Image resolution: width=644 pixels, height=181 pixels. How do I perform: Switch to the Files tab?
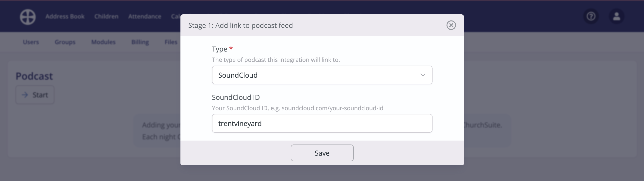coord(171,42)
